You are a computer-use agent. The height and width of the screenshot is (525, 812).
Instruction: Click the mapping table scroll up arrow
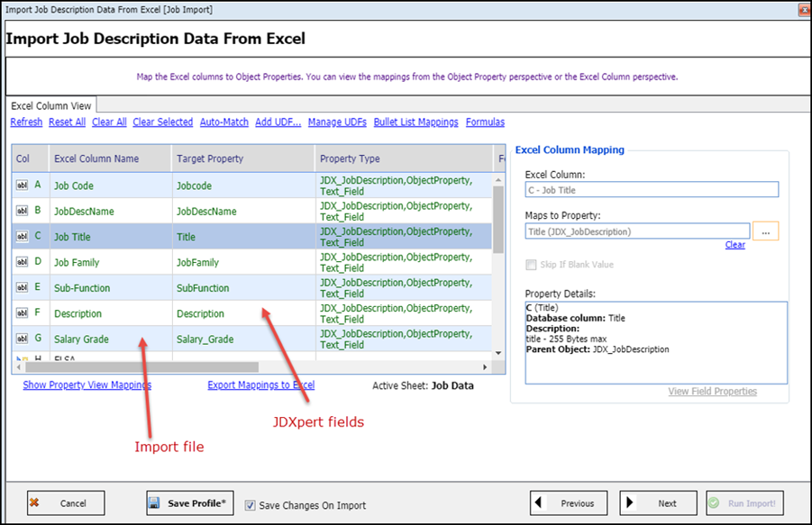point(498,180)
